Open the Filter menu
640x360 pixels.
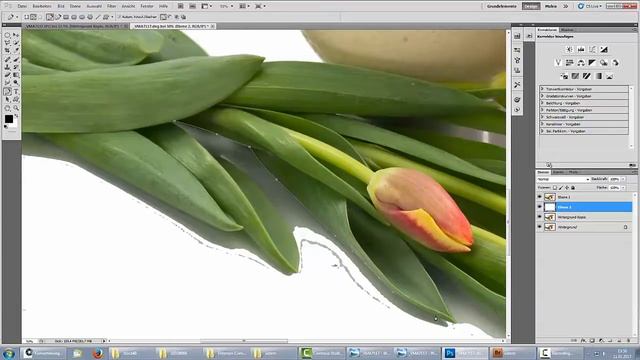[x=111, y=6]
